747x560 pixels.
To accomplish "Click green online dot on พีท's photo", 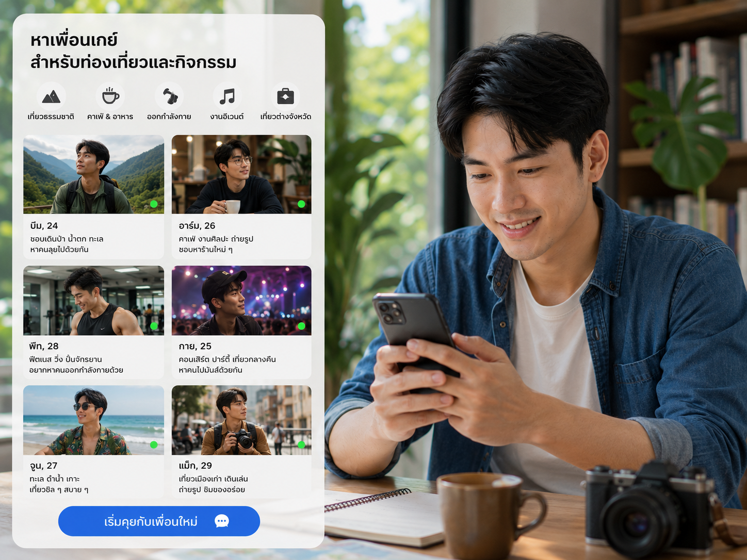I will click(154, 326).
